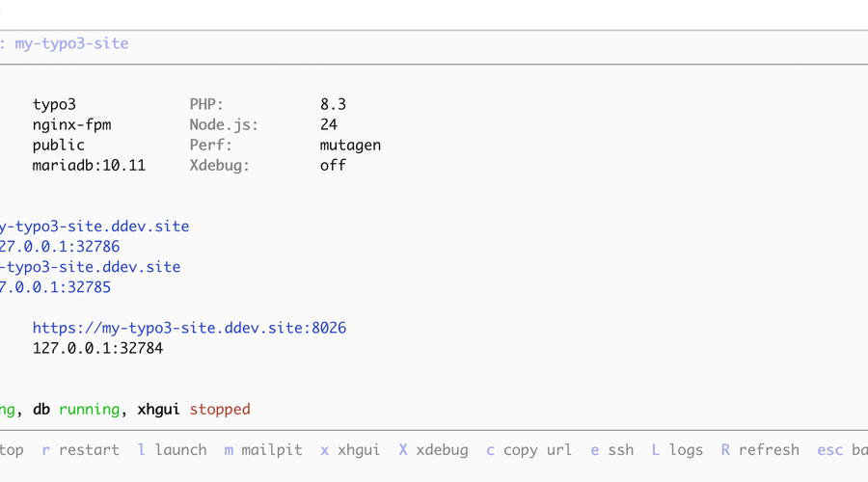The image size is (868, 482).
Task: Click the esc back footer shortcut
Action: pos(841,450)
